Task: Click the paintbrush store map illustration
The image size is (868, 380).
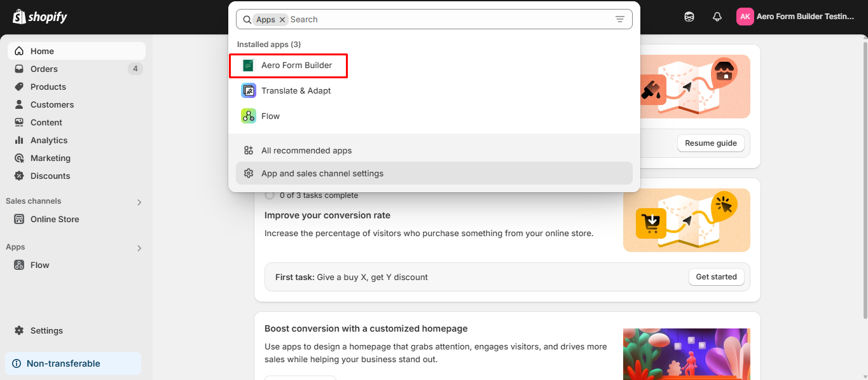Action: click(695, 87)
